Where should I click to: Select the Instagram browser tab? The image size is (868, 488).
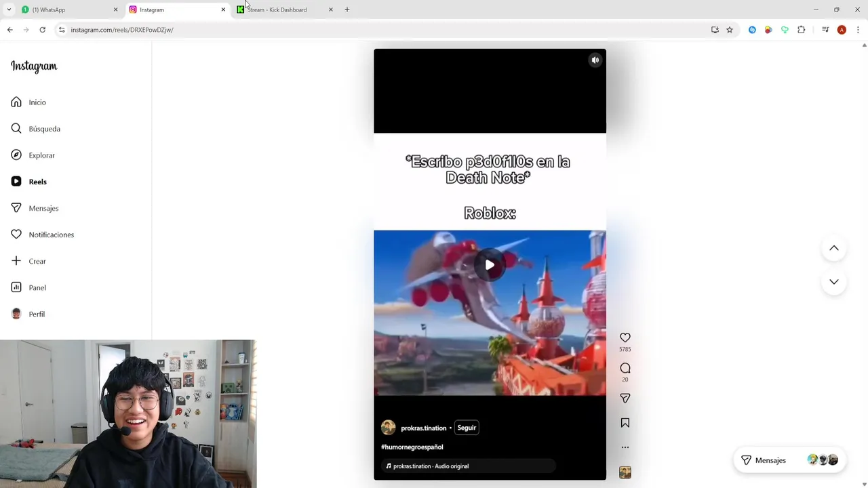pyautogui.click(x=178, y=9)
